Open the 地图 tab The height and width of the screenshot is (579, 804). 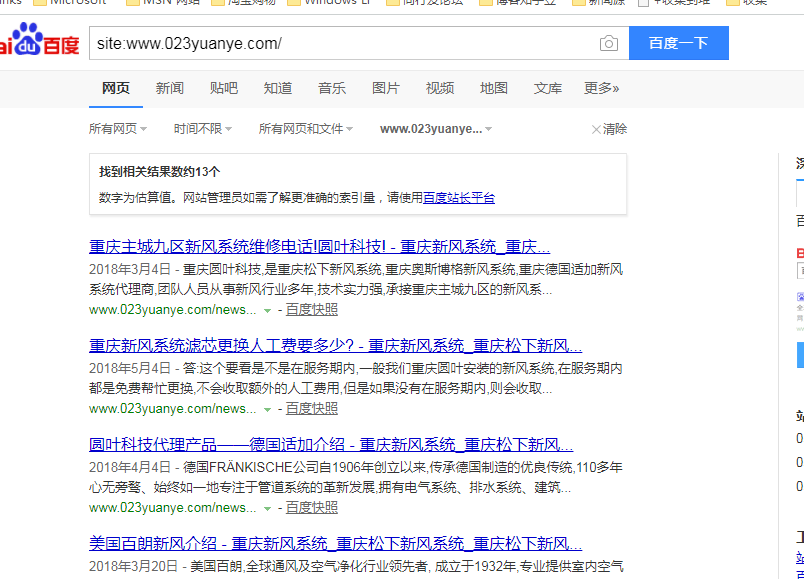494,88
